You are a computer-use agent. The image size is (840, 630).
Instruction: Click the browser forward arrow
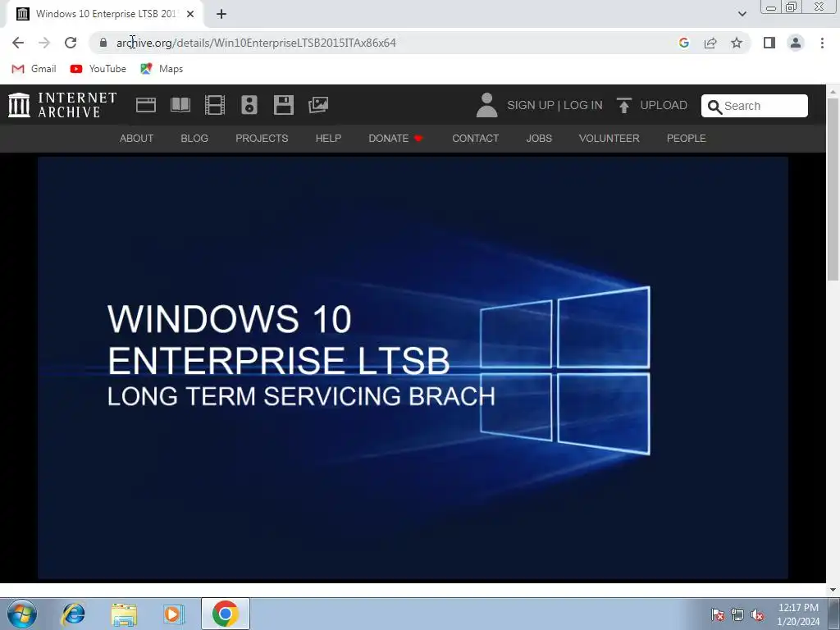point(44,43)
